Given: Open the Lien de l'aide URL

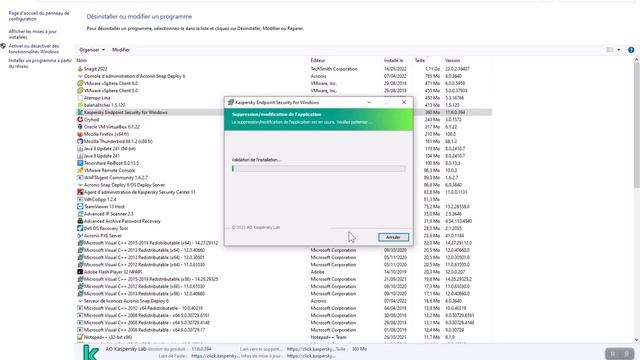Looking at the screenshot, I should (215, 356).
